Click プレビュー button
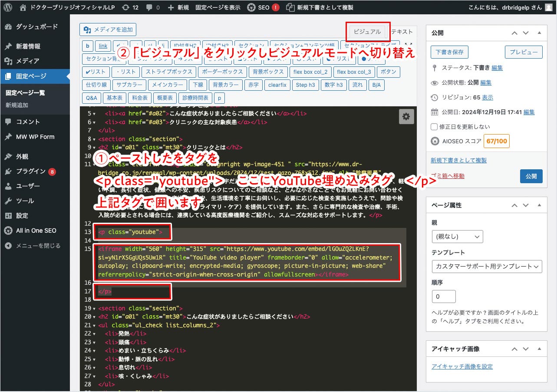The width and height of the screenshot is (557, 392). tap(524, 53)
